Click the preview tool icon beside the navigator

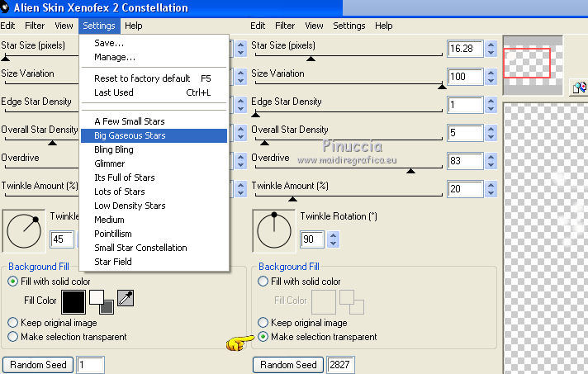tap(579, 86)
